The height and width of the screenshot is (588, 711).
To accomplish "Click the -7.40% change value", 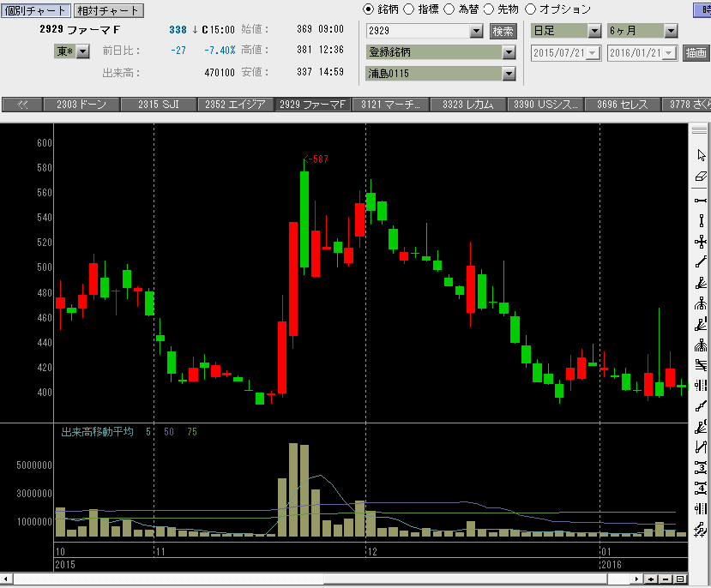I will click(220, 51).
